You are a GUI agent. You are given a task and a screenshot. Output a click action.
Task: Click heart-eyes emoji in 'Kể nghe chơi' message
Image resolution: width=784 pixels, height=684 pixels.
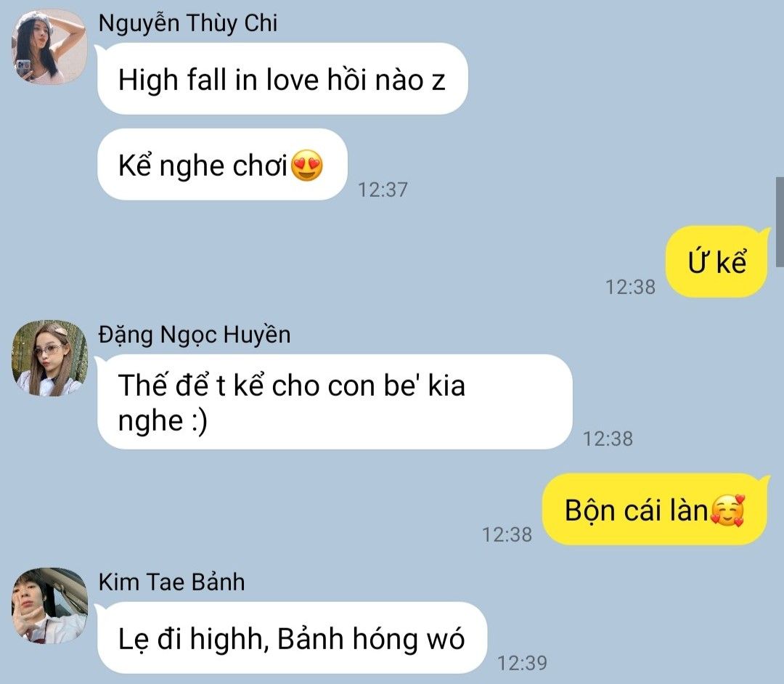point(306,165)
